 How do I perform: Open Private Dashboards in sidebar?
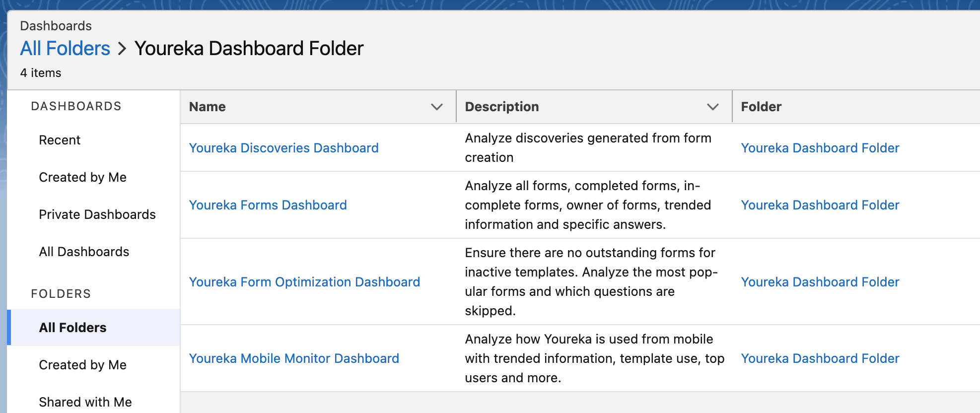coord(97,214)
